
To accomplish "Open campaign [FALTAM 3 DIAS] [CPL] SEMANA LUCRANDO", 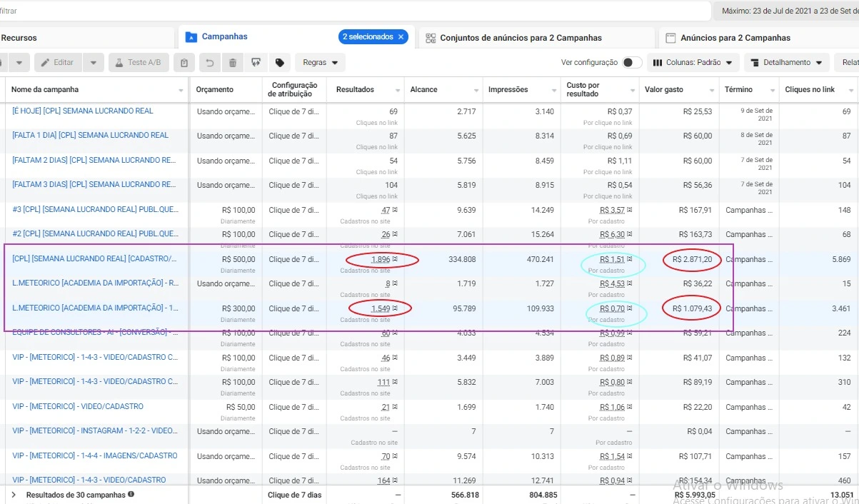I will tap(94, 184).
